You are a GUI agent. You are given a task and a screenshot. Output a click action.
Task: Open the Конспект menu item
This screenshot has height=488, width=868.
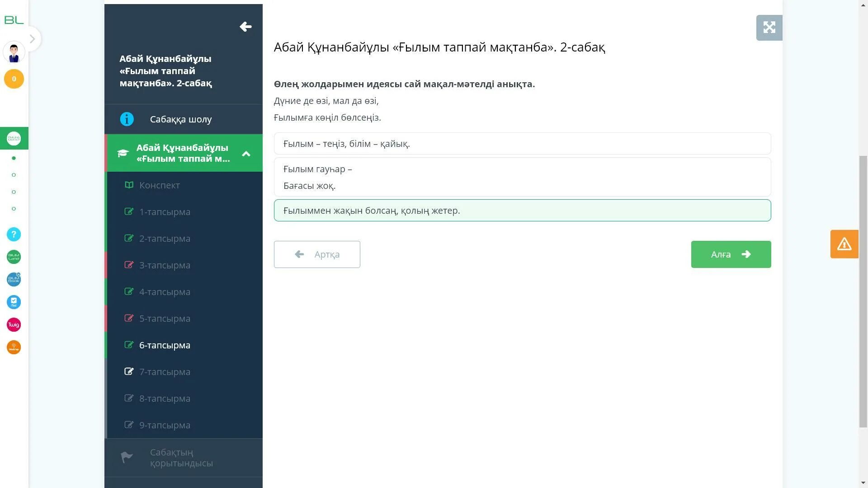(x=159, y=185)
